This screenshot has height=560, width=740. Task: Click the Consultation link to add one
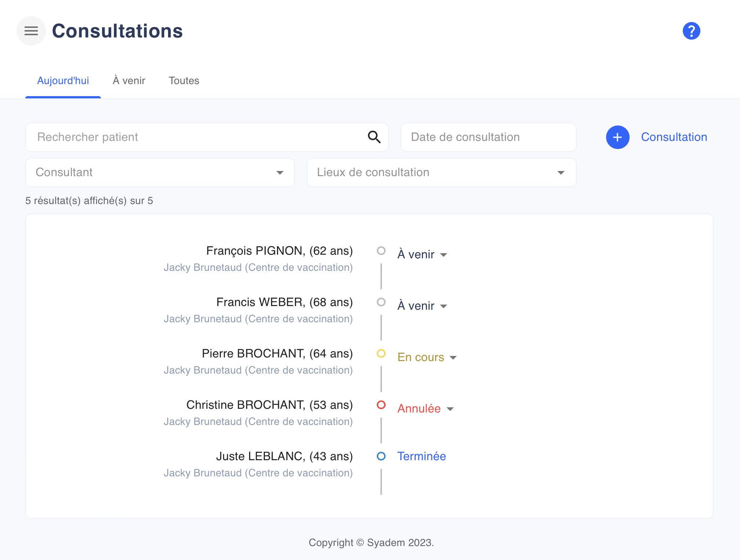(674, 137)
